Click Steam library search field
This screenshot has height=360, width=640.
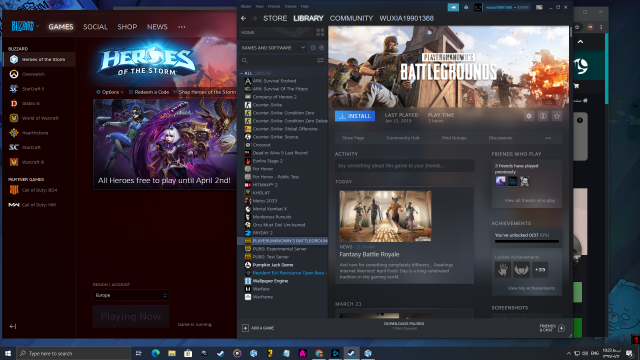click(278, 60)
